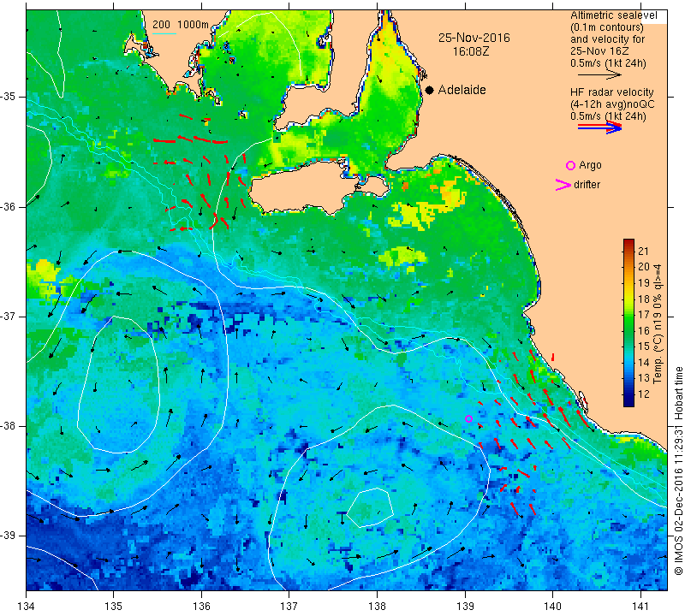The image size is (685, 616).
Task: Click the 137 longitude axis label
Action: tap(289, 607)
